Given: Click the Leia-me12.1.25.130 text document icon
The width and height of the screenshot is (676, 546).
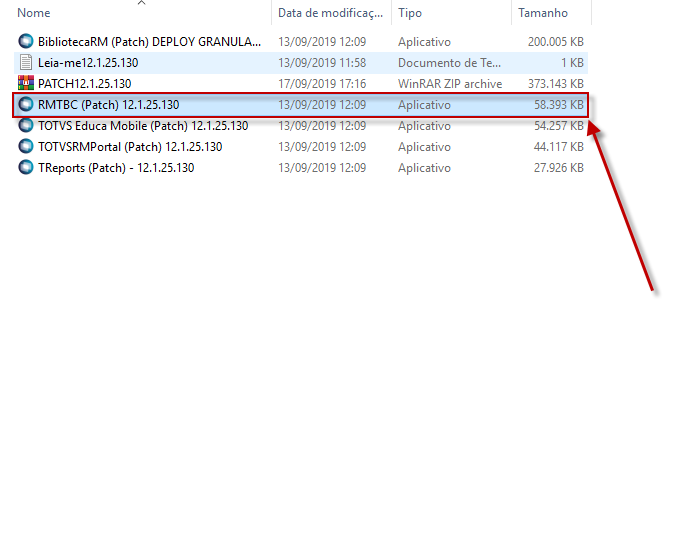Looking at the screenshot, I should coord(26,63).
